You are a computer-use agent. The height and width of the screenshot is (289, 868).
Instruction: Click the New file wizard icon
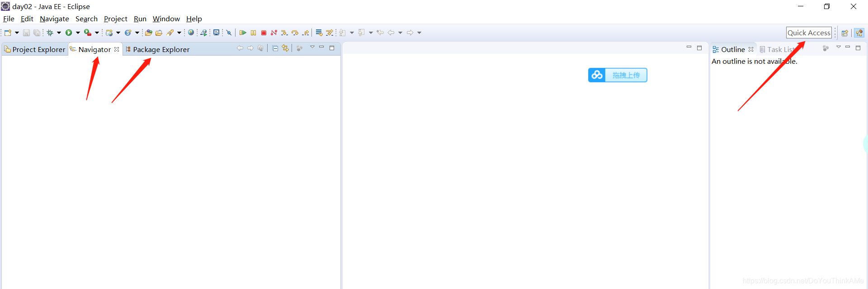coord(8,33)
